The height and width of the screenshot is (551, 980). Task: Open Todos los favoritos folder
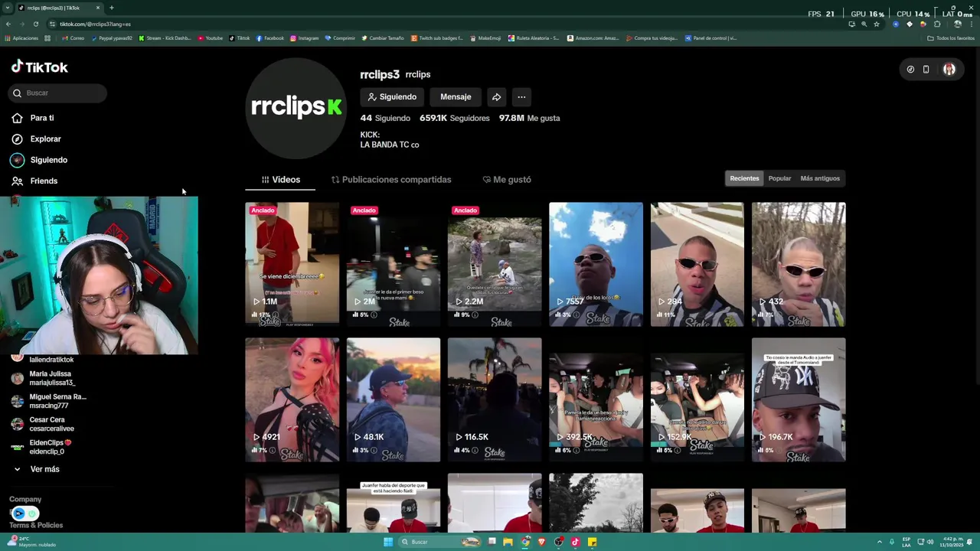click(x=952, y=38)
